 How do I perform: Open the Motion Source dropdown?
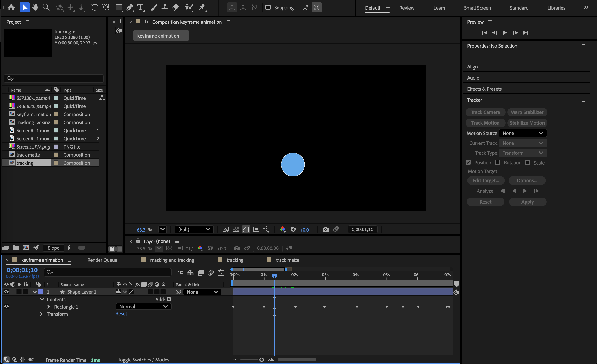click(523, 133)
